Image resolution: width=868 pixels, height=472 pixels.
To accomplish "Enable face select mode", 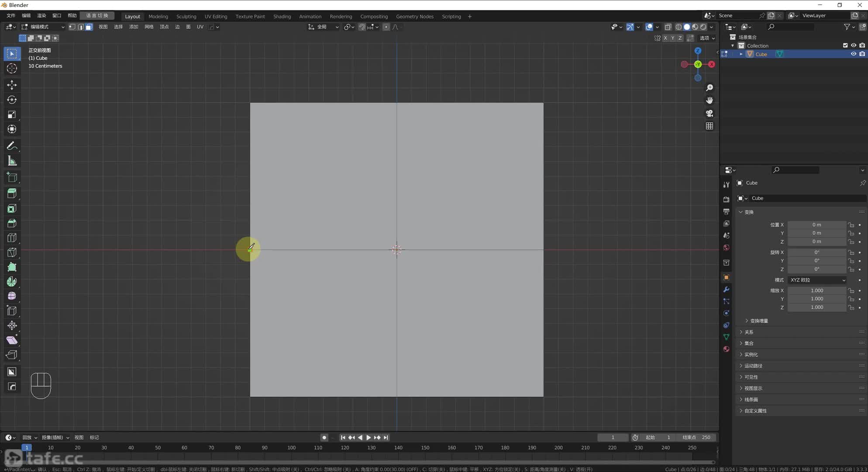I will 89,27.
